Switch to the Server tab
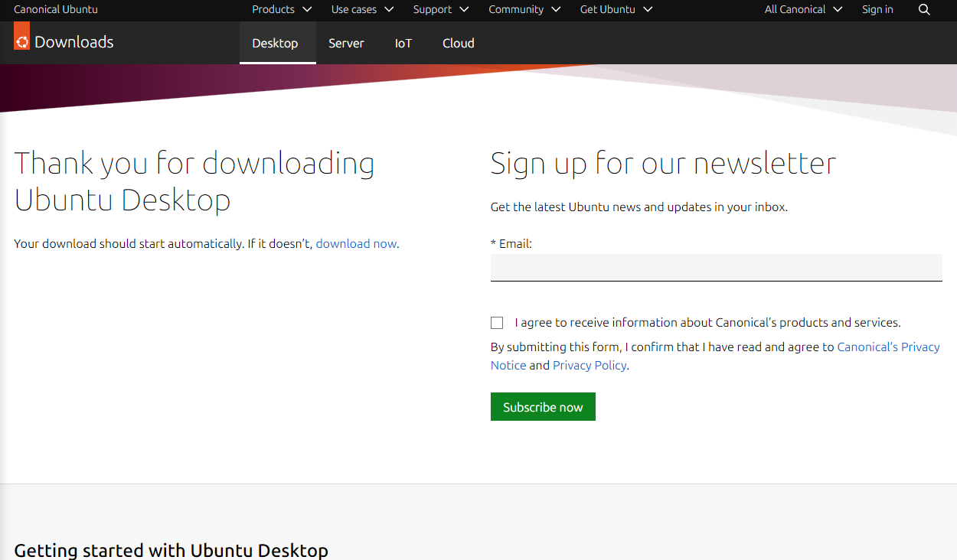957x560 pixels. tap(346, 43)
